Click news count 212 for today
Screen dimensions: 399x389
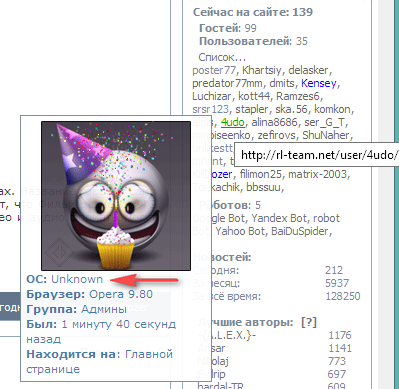click(x=334, y=270)
